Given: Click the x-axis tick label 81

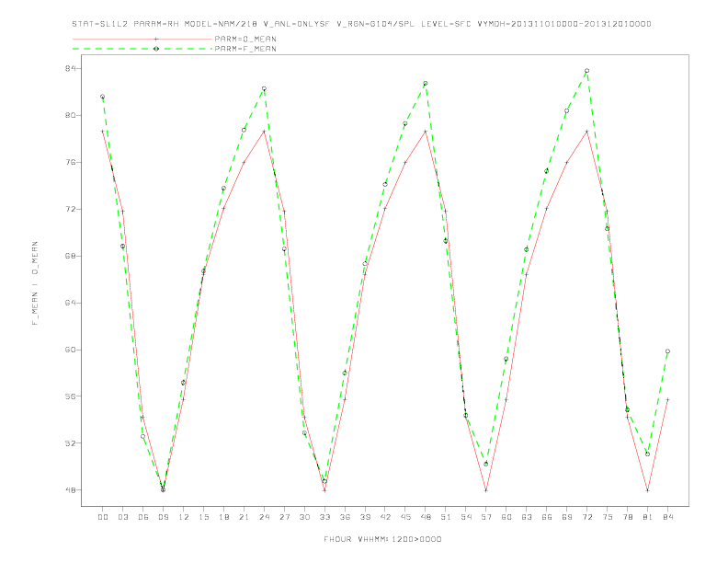Looking at the screenshot, I should point(648,517).
